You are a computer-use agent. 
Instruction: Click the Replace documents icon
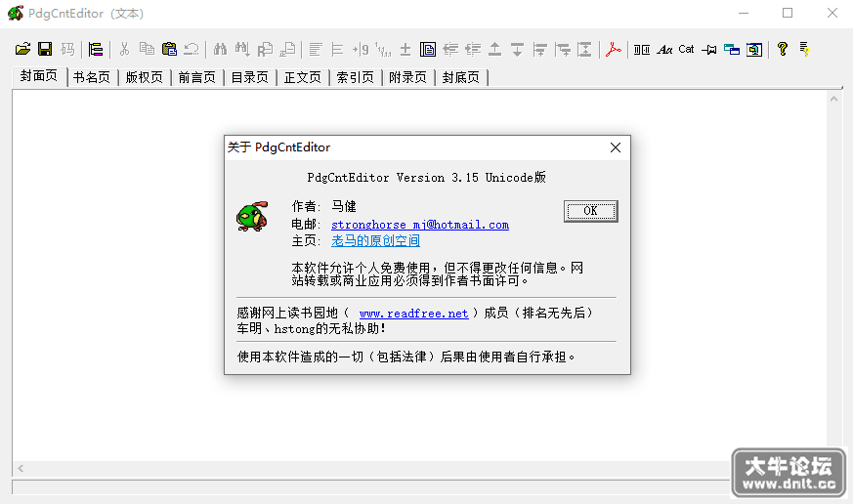pyautogui.click(x=265, y=49)
